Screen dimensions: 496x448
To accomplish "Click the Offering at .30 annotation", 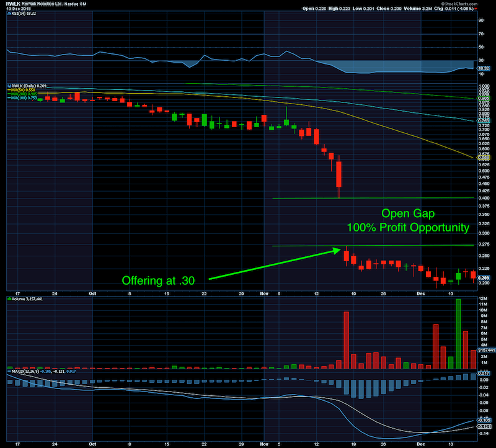I will 158,280.
